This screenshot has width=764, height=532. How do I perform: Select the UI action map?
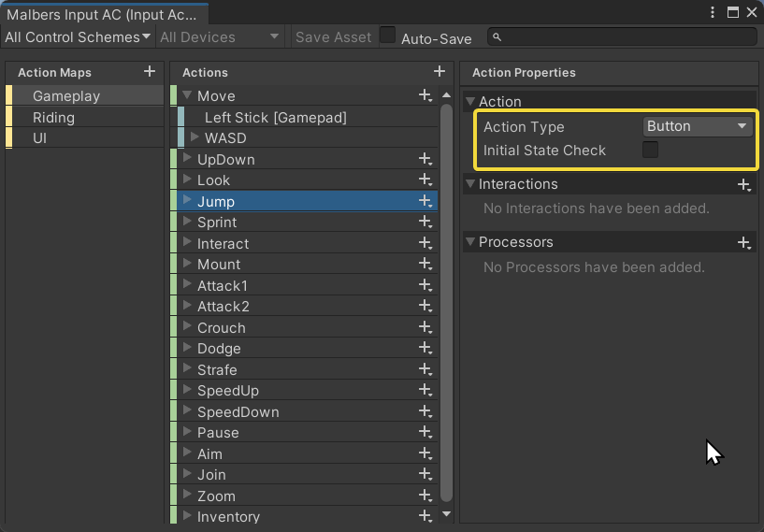pyautogui.click(x=40, y=138)
